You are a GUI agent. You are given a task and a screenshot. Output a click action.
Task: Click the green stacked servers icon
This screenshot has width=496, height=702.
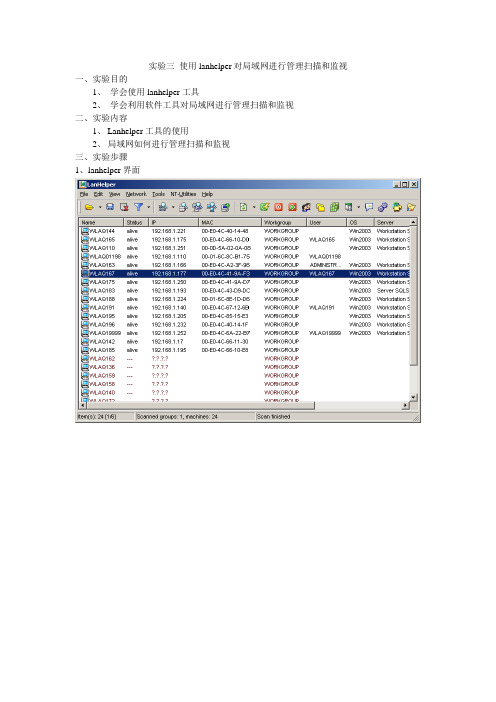coord(334,207)
